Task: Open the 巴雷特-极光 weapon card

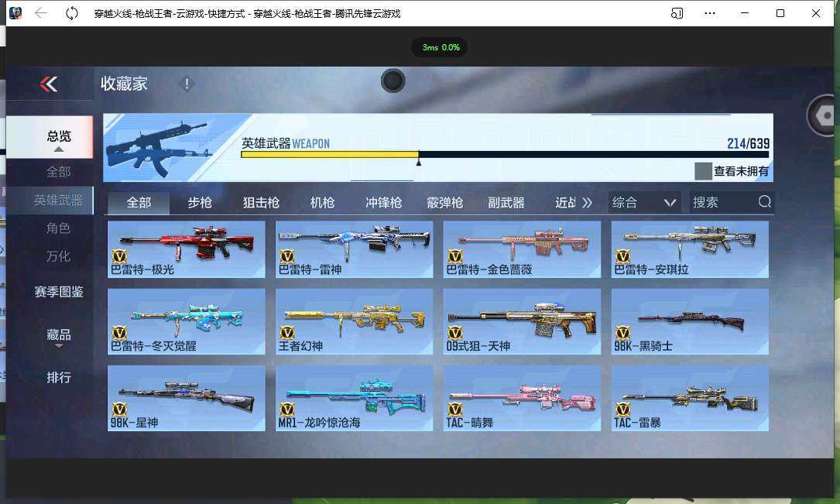Action: (187, 249)
